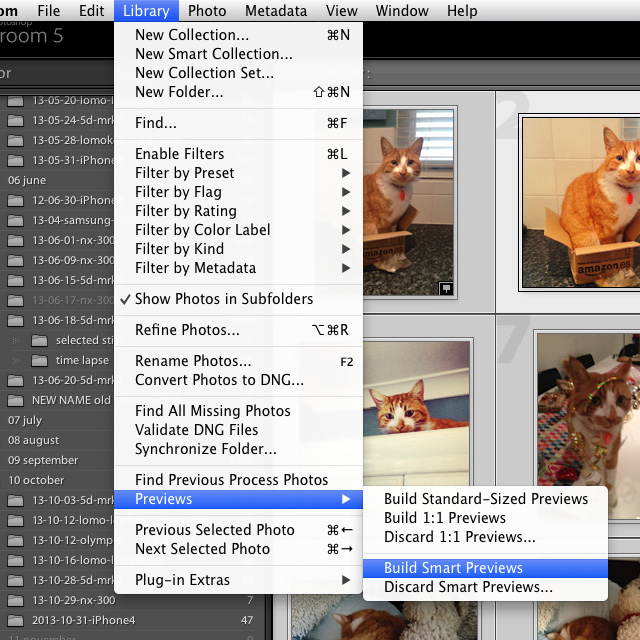The image size is (640, 640).
Task: Expand Filter by Metadata submenu
Action: pyautogui.click(x=238, y=268)
